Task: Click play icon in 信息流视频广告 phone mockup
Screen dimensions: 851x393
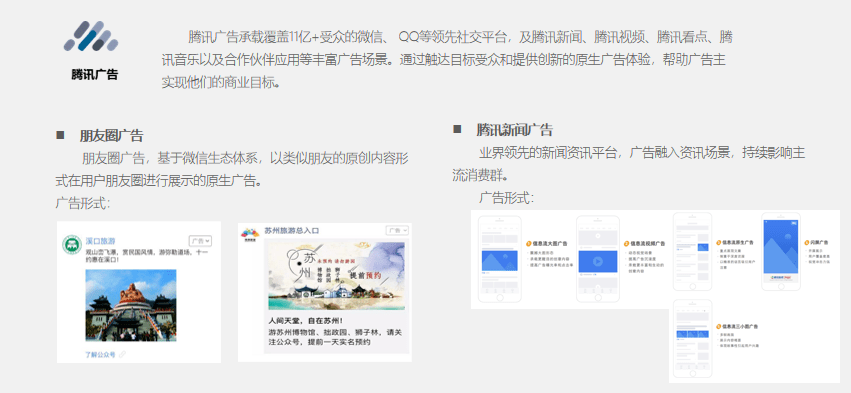Action: (598, 262)
